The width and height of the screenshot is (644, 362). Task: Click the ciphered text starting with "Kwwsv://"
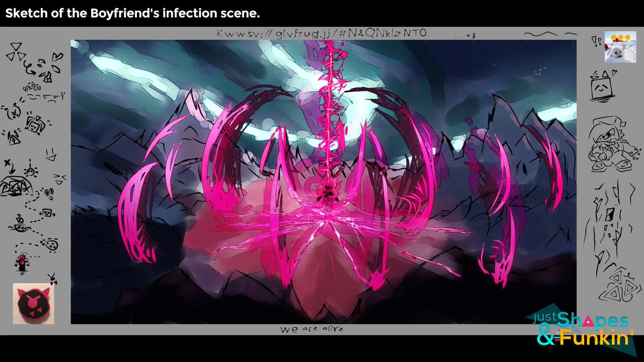(x=321, y=33)
